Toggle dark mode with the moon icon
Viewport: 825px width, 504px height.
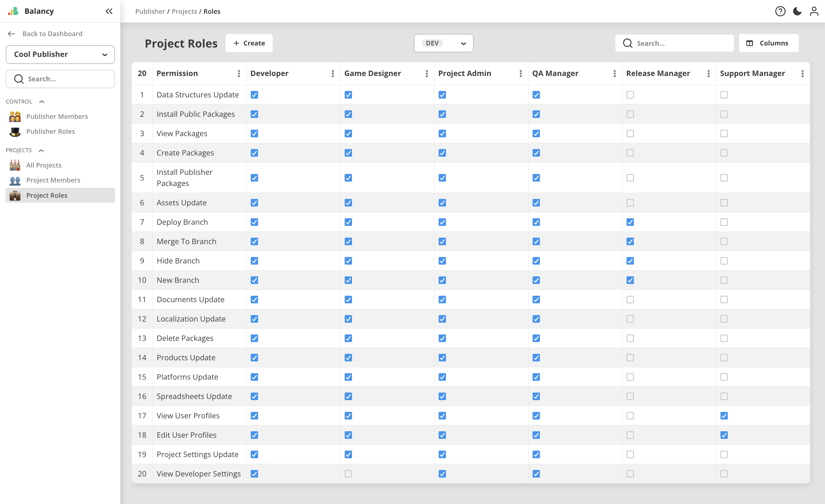797,11
